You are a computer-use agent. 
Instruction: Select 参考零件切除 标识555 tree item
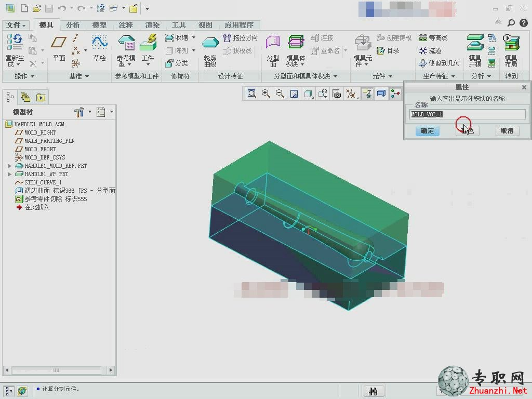(56, 199)
